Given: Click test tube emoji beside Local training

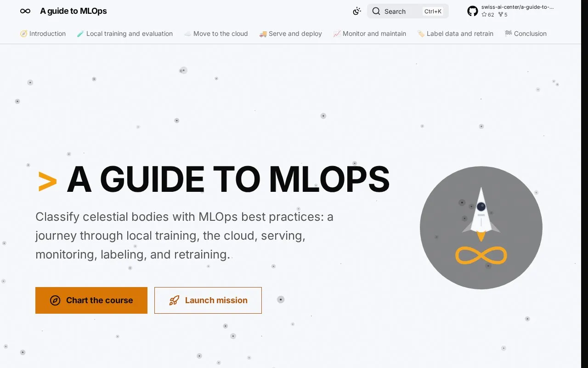Looking at the screenshot, I should point(80,34).
